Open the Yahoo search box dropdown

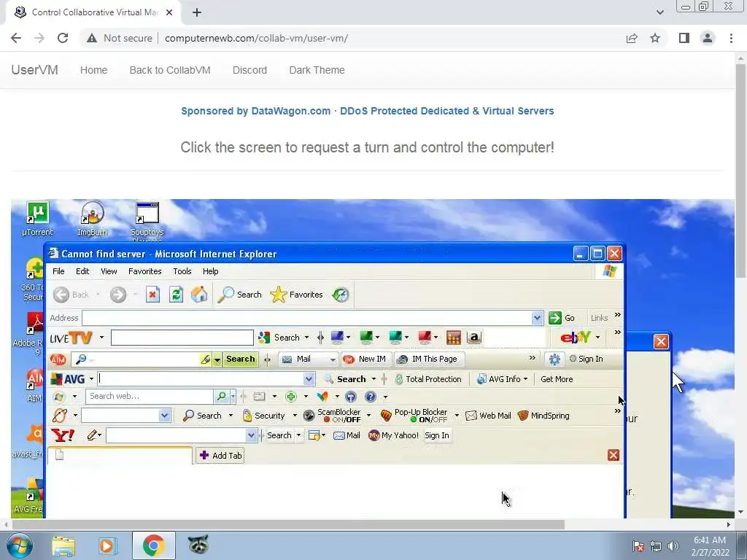click(251, 435)
